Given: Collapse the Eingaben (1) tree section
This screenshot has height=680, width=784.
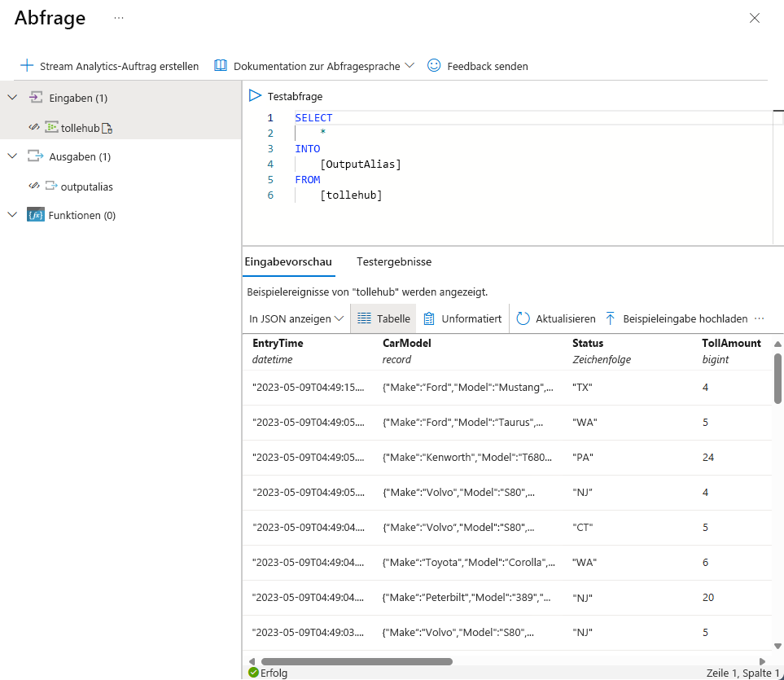Looking at the screenshot, I should 11,98.
